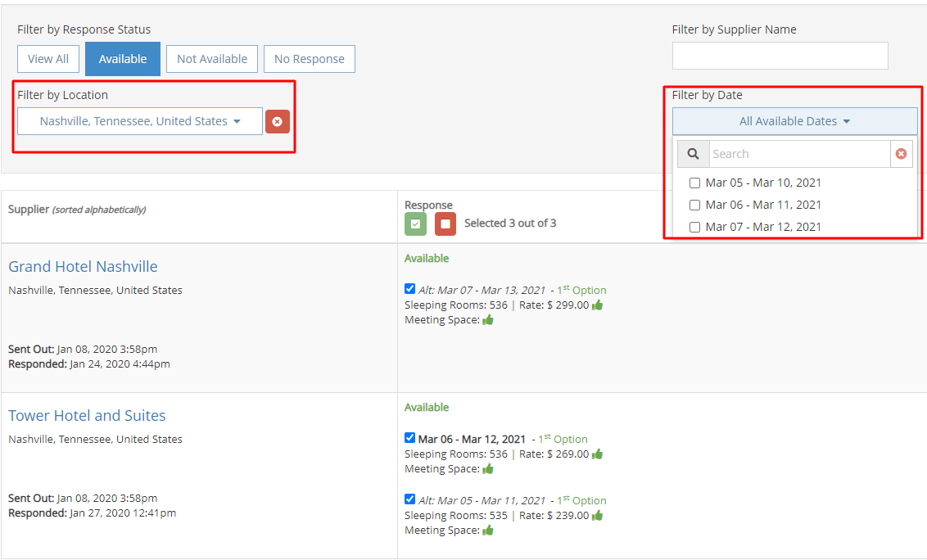Select the No Response status filter
This screenshot has height=560, width=927.
coord(309,59)
